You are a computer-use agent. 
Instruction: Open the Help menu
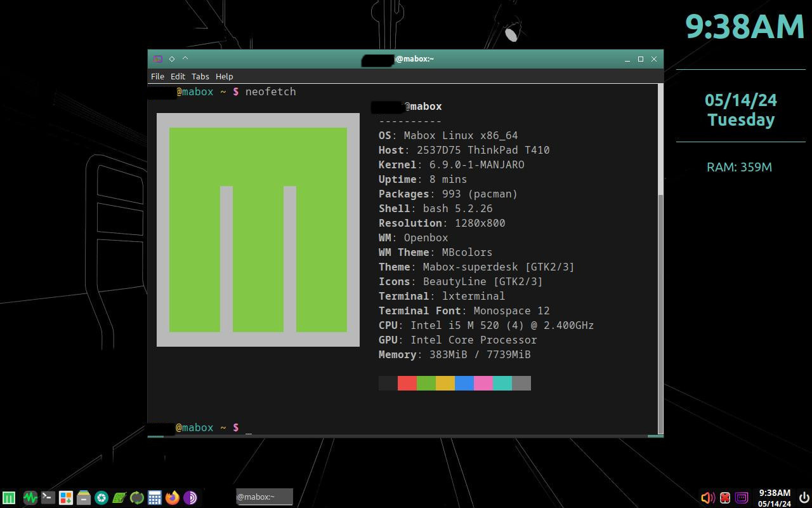[x=224, y=76]
